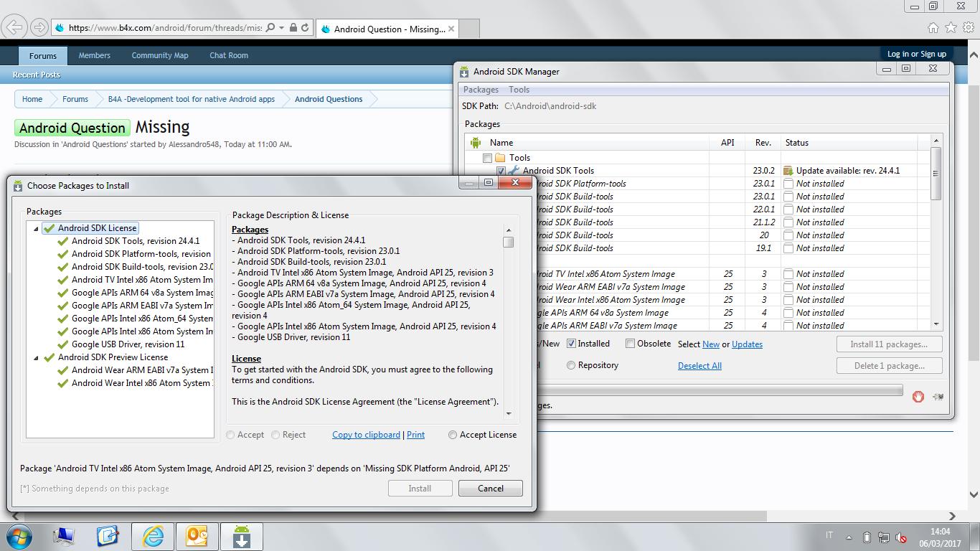Click the network icon in the system tray
Viewport: 980px width, 551px height.
coord(884,537)
